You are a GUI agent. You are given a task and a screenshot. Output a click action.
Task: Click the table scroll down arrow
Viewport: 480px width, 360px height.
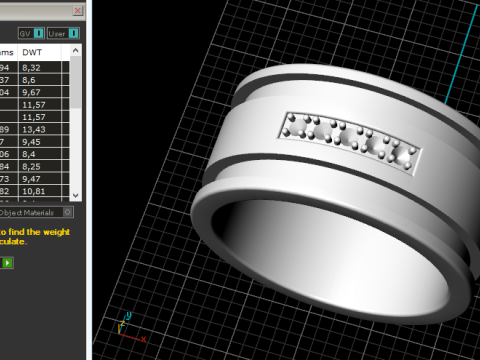[x=76, y=195]
